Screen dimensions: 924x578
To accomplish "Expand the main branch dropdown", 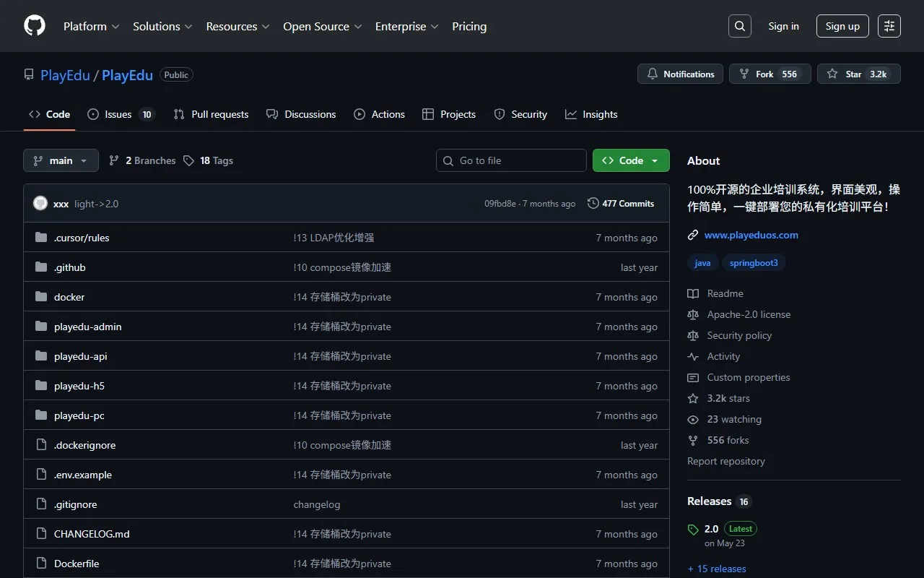I will click(61, 160).
